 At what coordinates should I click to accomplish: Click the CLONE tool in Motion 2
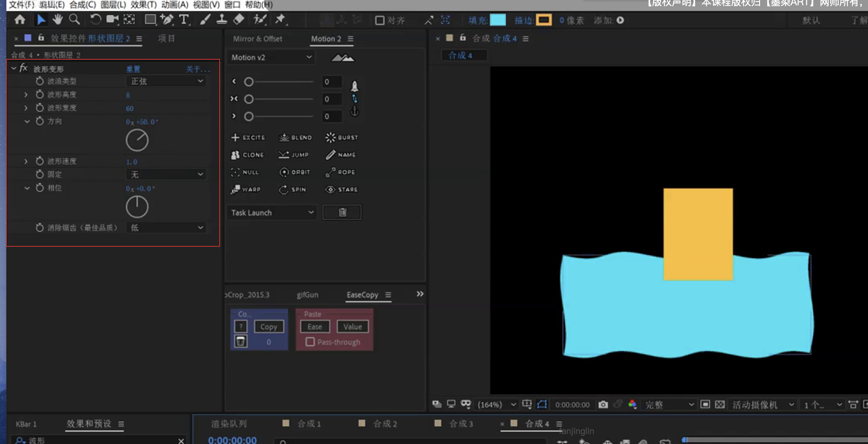[248, 155]
